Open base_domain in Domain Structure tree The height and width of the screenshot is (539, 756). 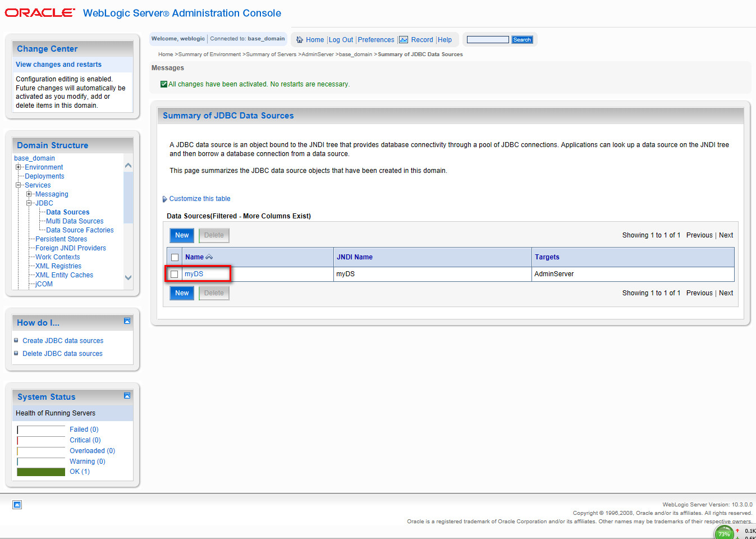pos(34,158)
